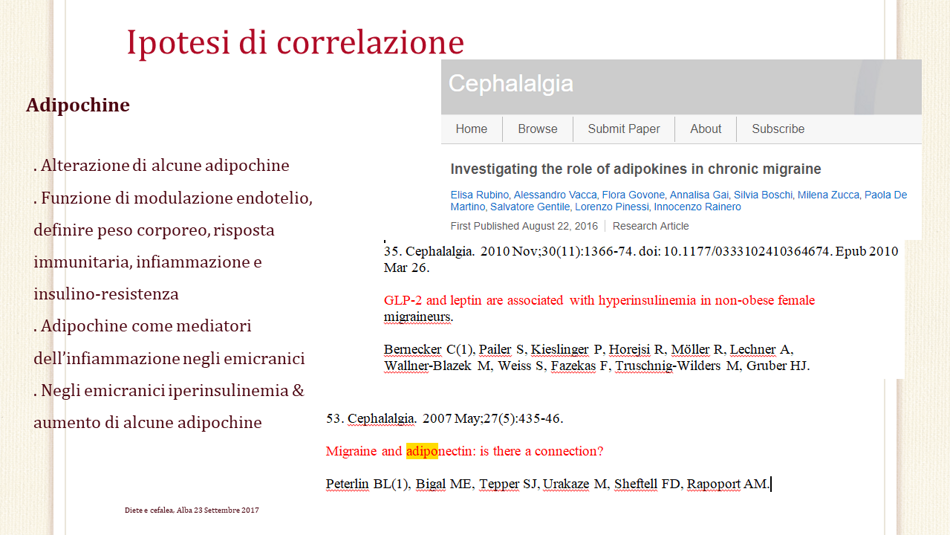The width and height of the screenshot is (950, 535).
Task: Open the Browse menu item
Action: [x=537, y=129]
